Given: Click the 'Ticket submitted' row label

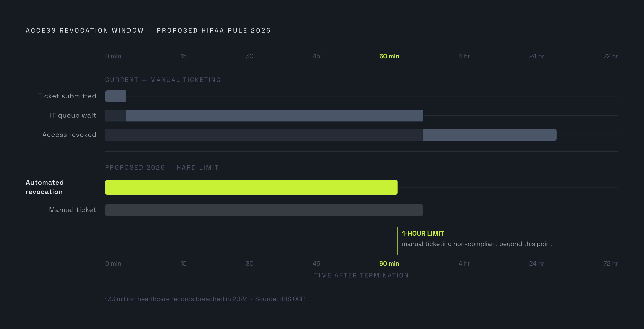Looking at the screenshot, I should [x=67, y=96].
